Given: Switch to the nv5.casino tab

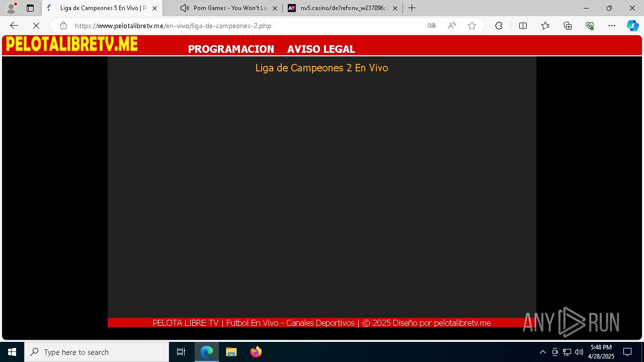Looking at the screenshot, I should coord(343,8).
